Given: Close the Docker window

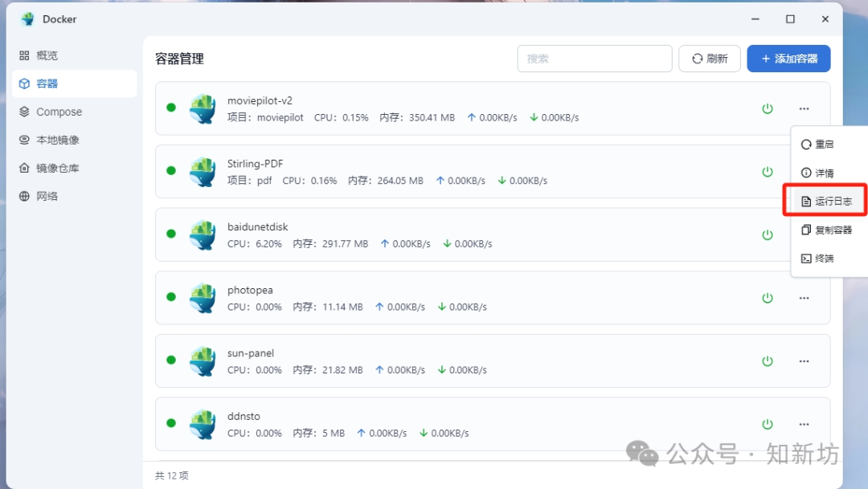Looking at the screenshot, I should (825, 19).
